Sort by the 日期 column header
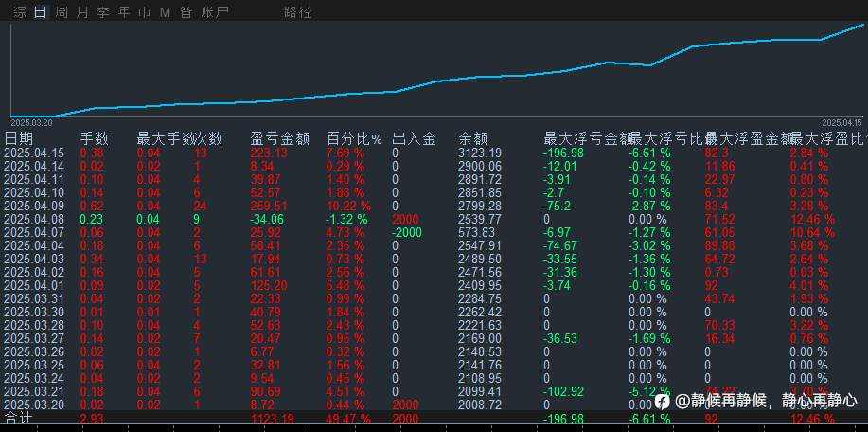The width and height of the screenshot is (868, 432). [18, 138]
